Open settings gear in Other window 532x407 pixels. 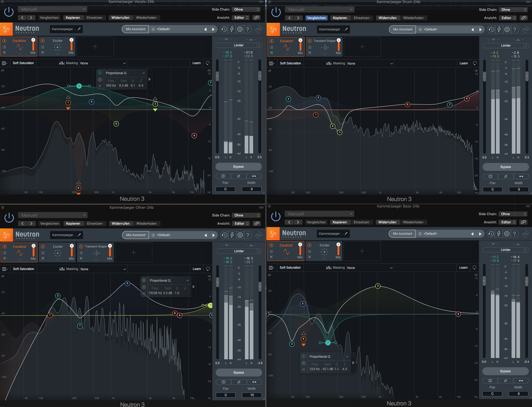click(x=240, y=235)
